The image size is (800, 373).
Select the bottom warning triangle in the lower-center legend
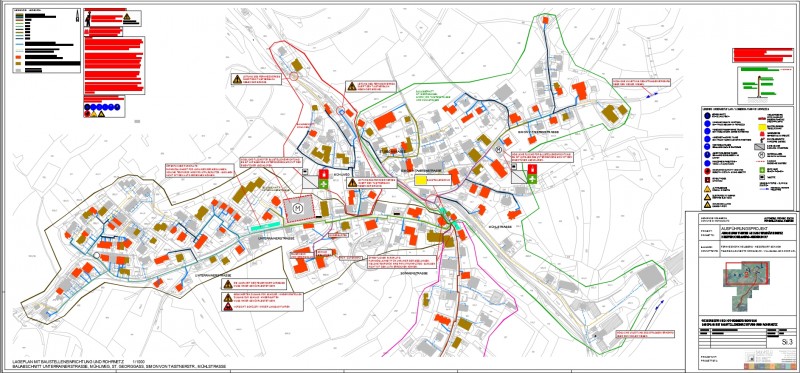[x=228, y=307]
